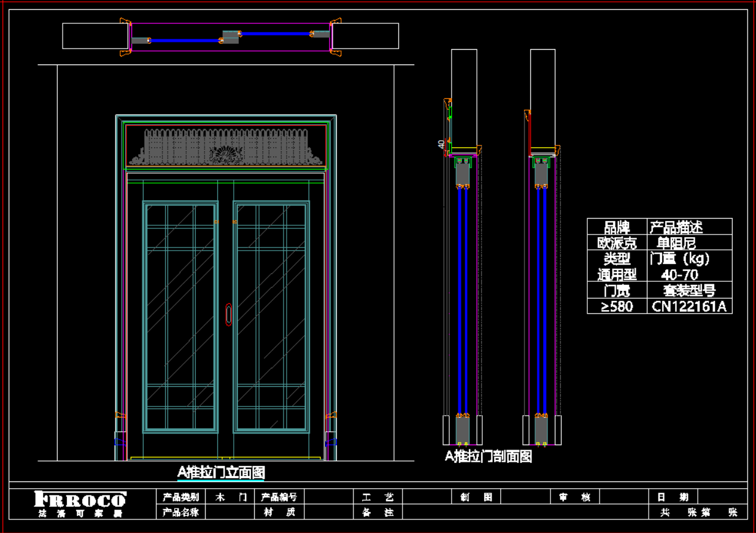Click the right glass door panel
756x533 pixels.
(x=271, y=316)
